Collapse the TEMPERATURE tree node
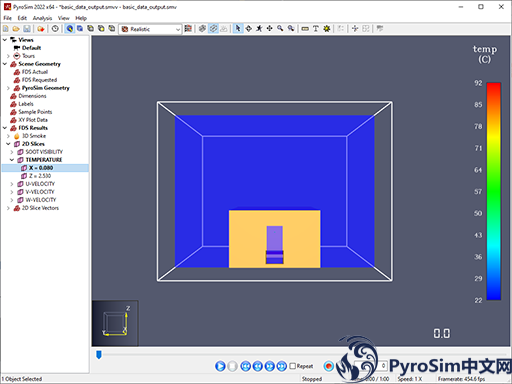This screenshot has height=384, width=512. 12,160
